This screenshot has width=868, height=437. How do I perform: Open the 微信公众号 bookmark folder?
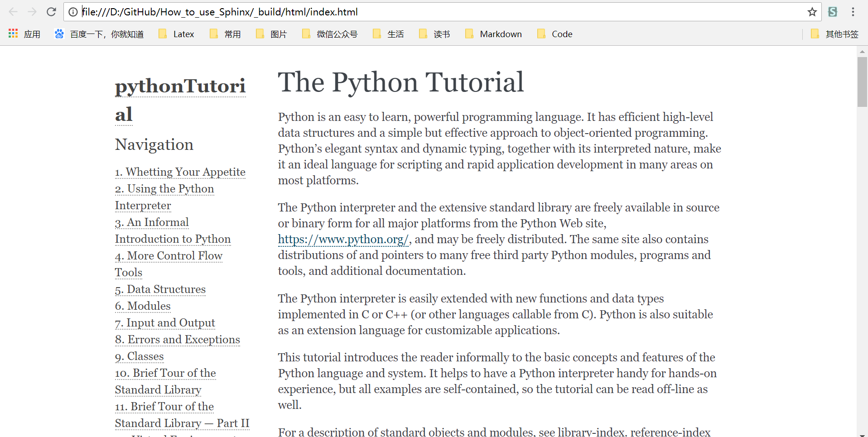pos(330,34)
